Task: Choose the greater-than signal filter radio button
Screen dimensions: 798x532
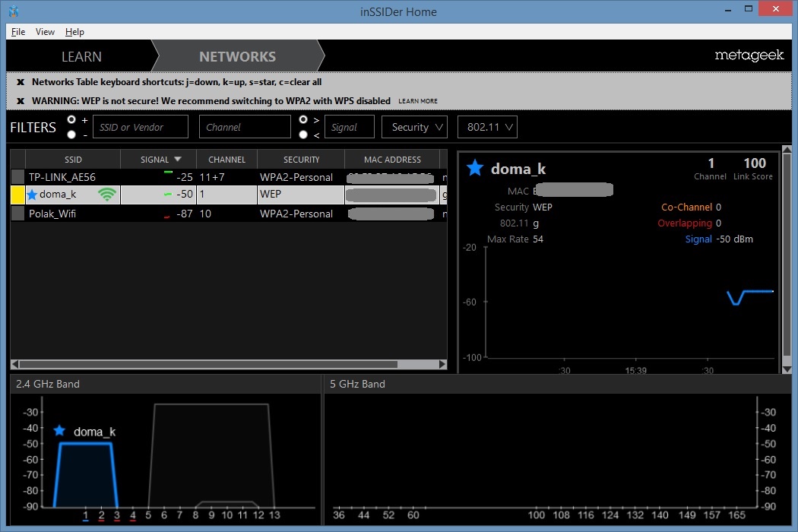Action: tap(303, 120)
